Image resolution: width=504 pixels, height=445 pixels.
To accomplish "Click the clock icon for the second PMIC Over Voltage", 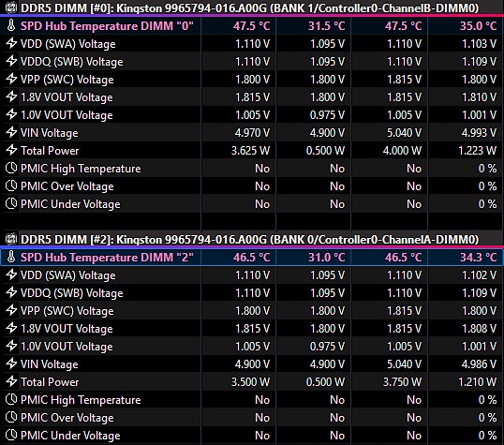I will click(11, 417).
